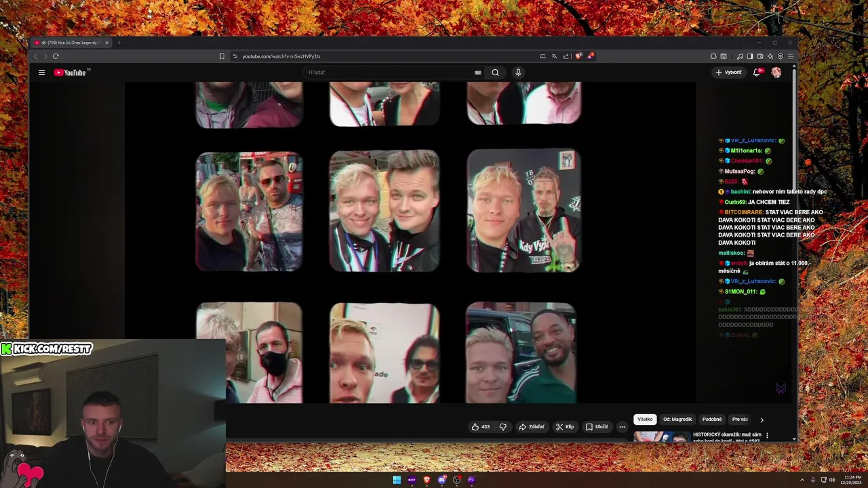The width and height of the screenshot is (868, 488).
Task: Open the browser main hamburger menu
Action: 790,56
